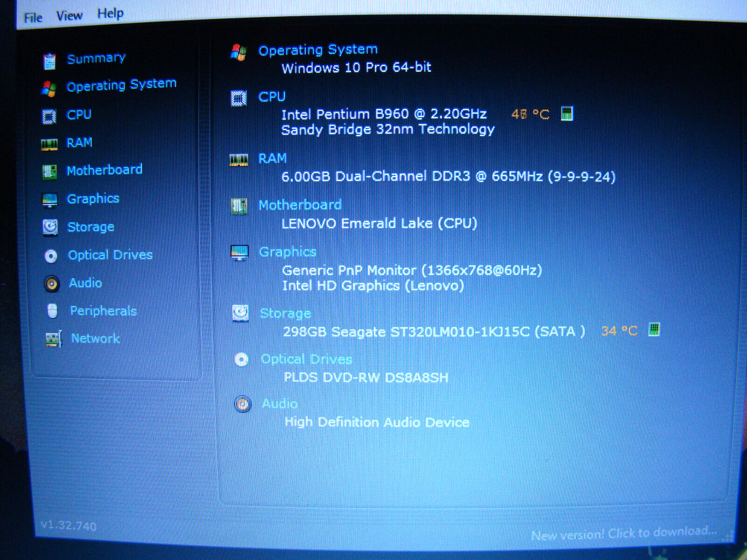Click the Storage heading link in summary
Screen dimensions: 747x560
285,313
